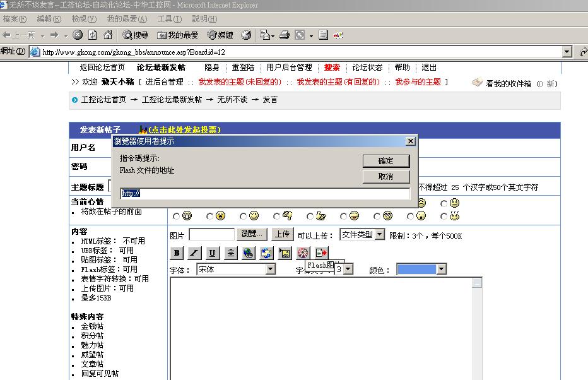Click the voting chart icon beside 点击此处发起投票

coord(143,130)
